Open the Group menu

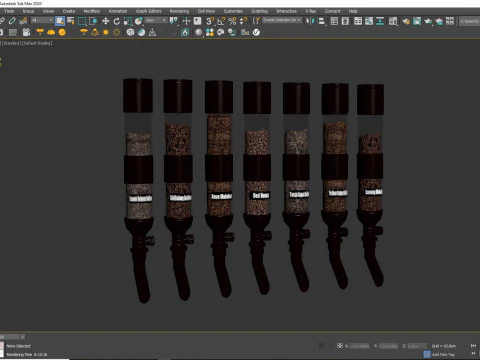tap(28, 11)
